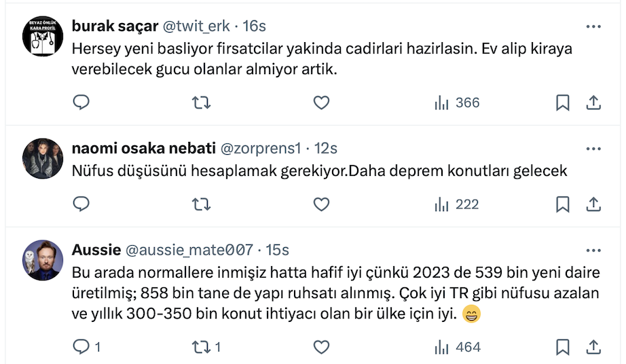View the 464 views on Aussie's tweet
The width and height of the screenshot is (626, 364).
coord(457,347)
